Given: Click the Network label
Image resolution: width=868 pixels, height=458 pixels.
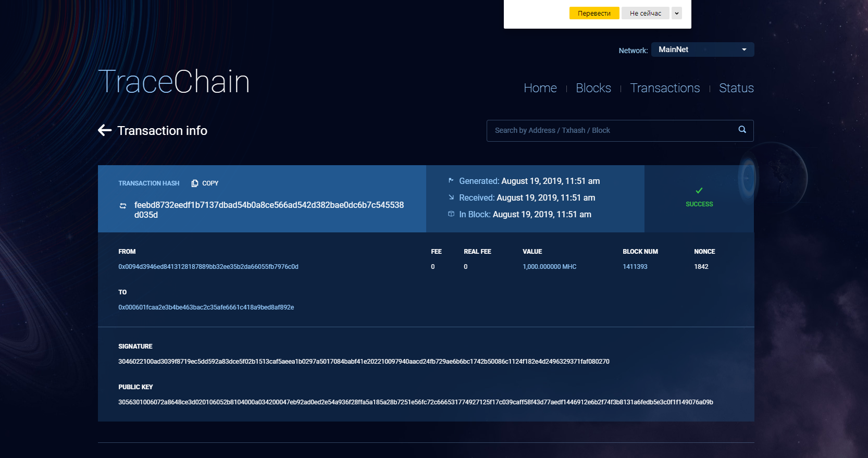Looking at the screenshot, I should (633, 51).
